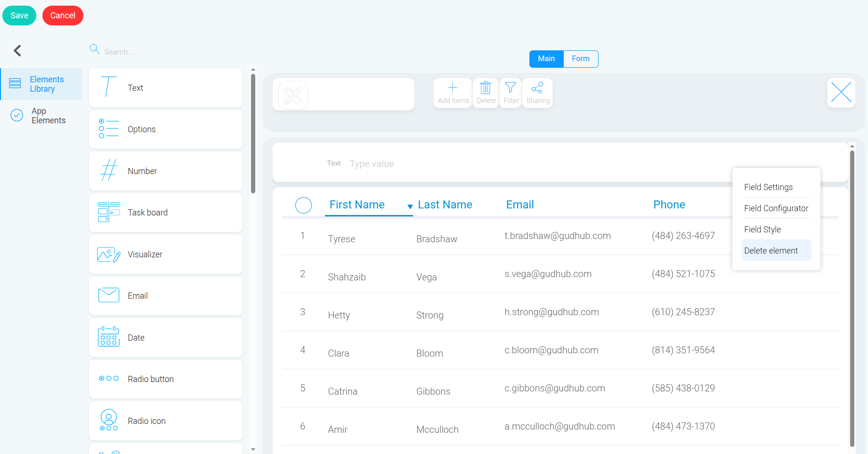Screen dimensions: 868x454
Task: Click the email t.bradshaw@gudhub.com
Action: (558, 236)
